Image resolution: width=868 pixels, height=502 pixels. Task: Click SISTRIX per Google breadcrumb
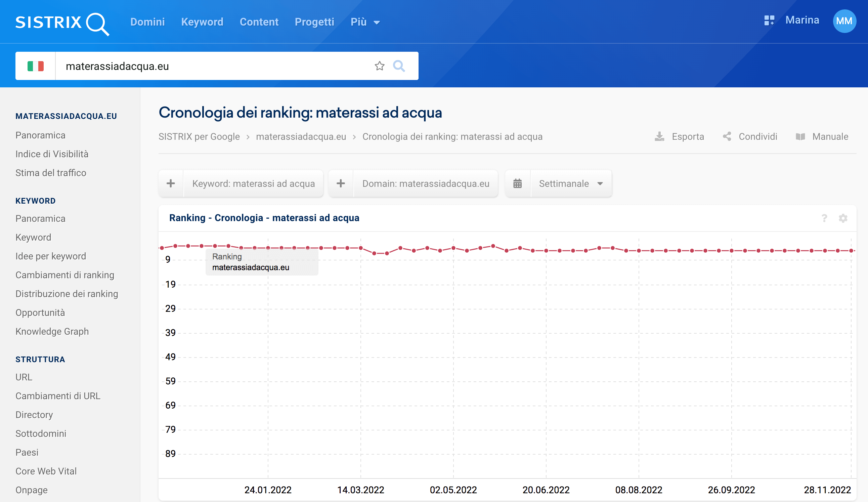(199, 136)
